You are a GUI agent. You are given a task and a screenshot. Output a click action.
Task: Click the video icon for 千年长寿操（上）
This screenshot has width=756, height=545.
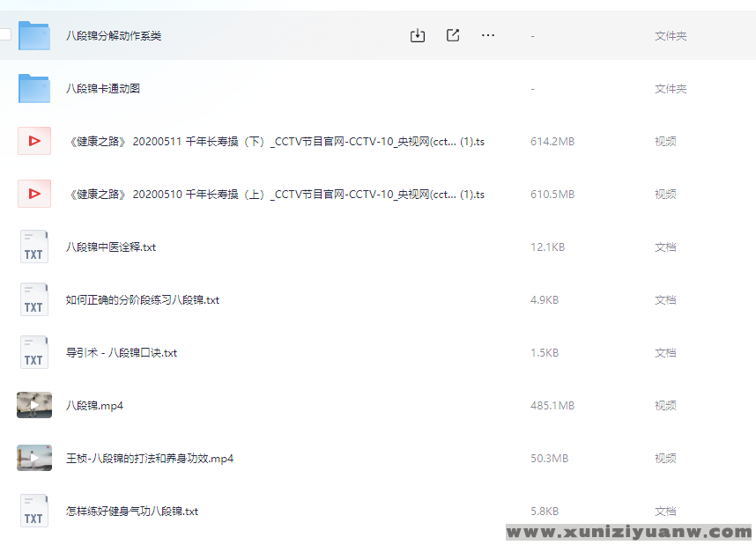(x=34, y=194)
